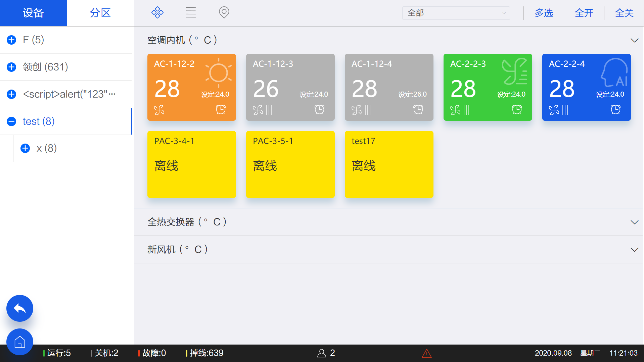Expand the x (8) subgroup
This screenshot has width=644, height=362.
coord(25,148)
